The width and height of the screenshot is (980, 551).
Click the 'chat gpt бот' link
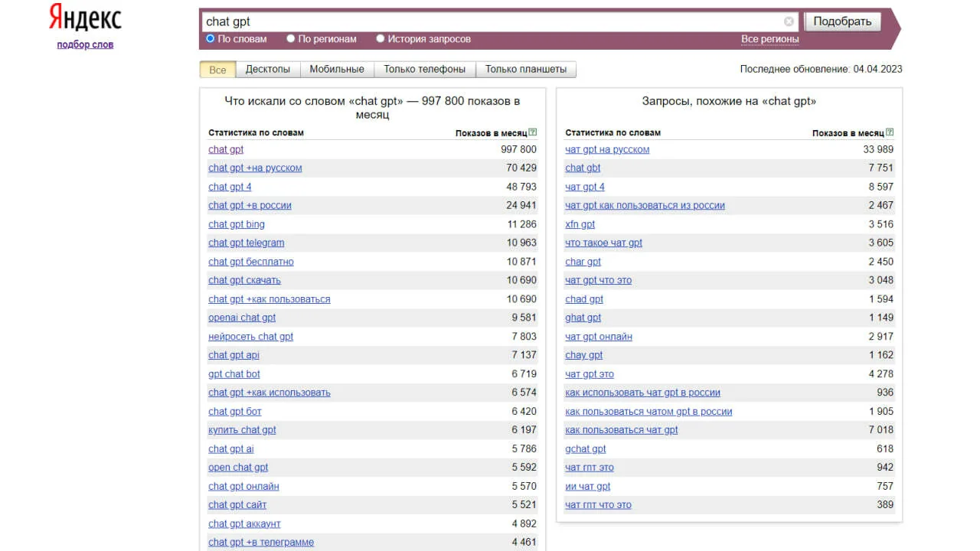pos(235,412)
